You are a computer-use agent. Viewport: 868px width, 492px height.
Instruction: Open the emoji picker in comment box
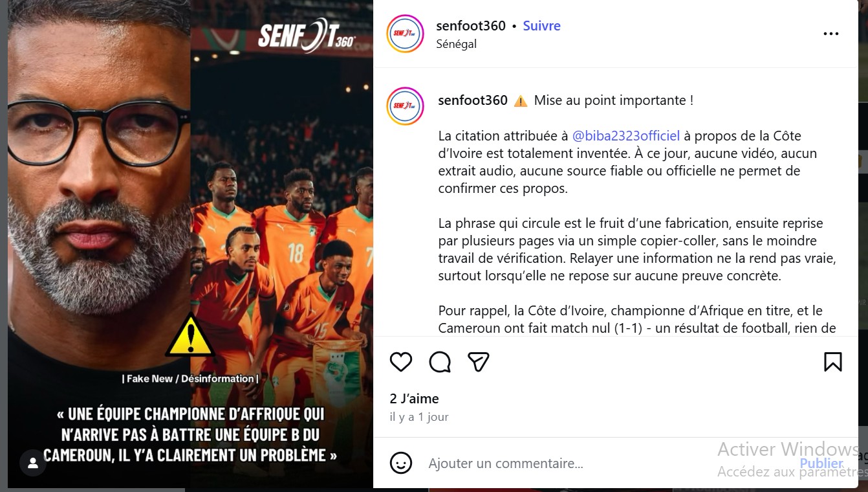pyautogui.click(x=401, y=463)
